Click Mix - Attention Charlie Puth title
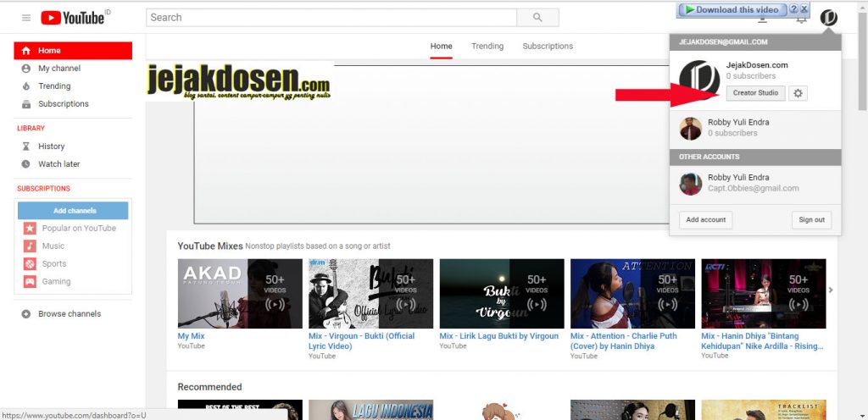Image resolution: width=868 pixels, height=420 pixels. pyautogui.click(x=624, y=341)
